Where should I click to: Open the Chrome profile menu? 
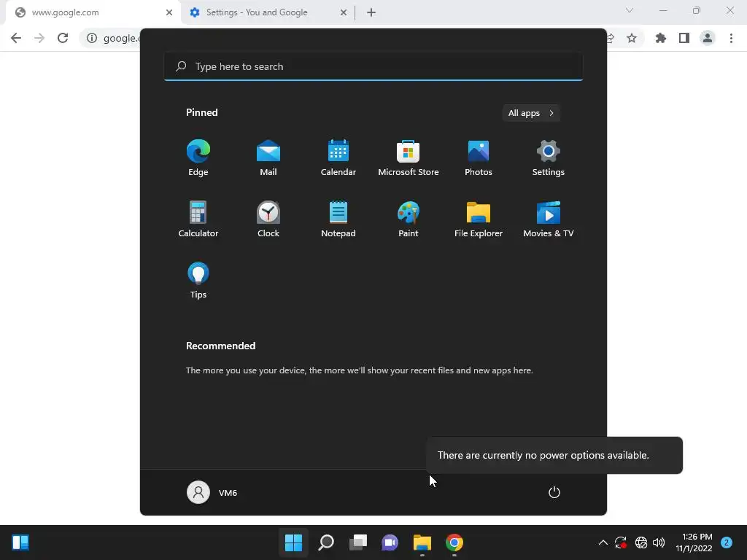click(x=708, y=38)
